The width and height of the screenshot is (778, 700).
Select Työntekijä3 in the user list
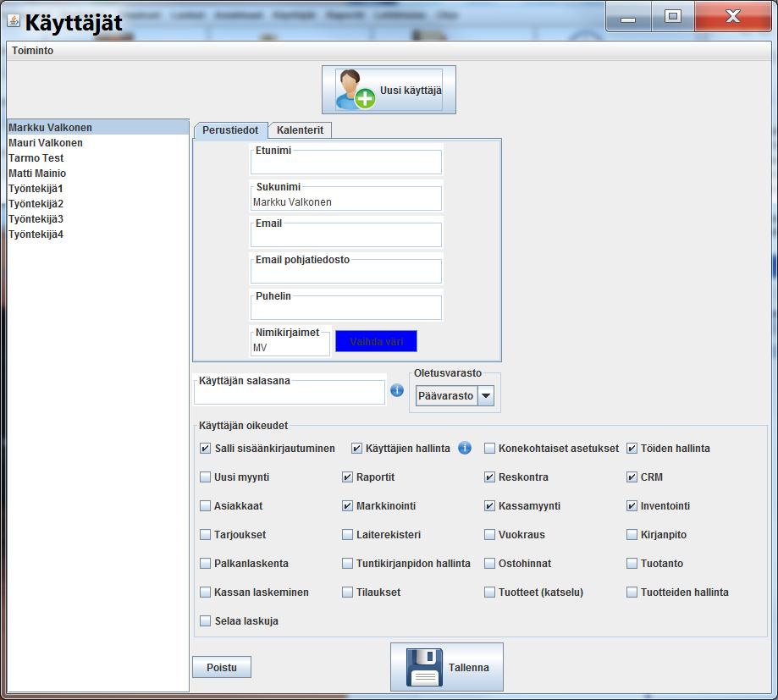[98, 218]
